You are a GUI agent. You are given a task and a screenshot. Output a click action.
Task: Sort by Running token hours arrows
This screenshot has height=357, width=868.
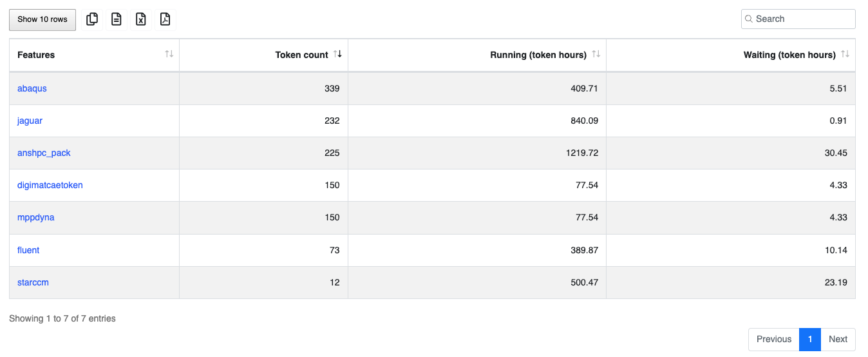click(x=596, y=54)
